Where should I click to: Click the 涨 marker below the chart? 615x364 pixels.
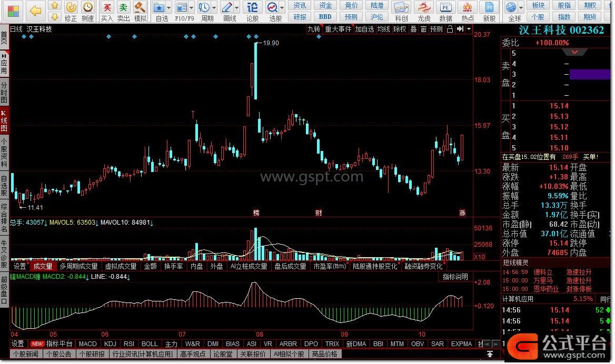[462, 213]
